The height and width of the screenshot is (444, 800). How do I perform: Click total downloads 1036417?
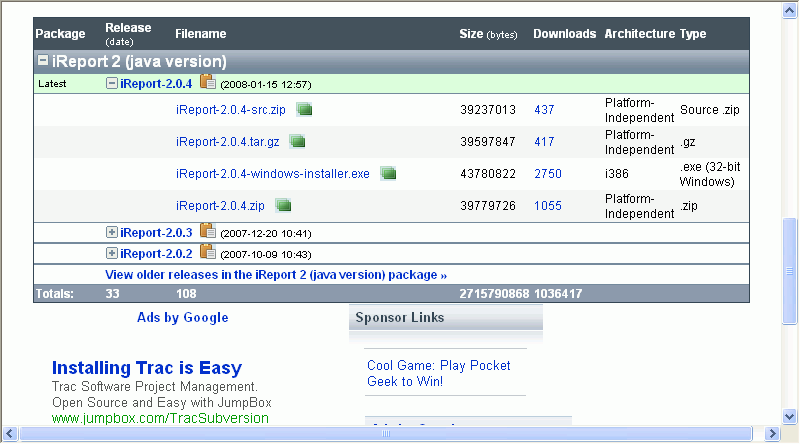[558, 294]
